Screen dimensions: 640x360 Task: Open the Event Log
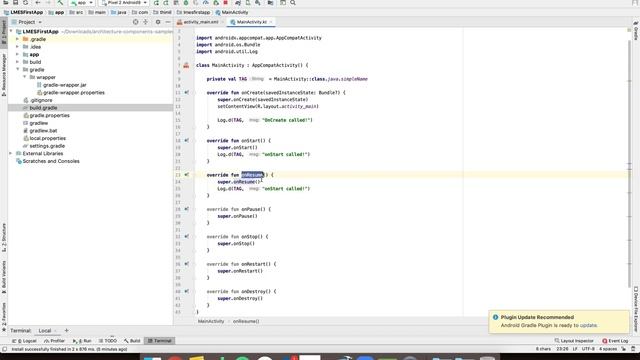[x=616, y=341]
